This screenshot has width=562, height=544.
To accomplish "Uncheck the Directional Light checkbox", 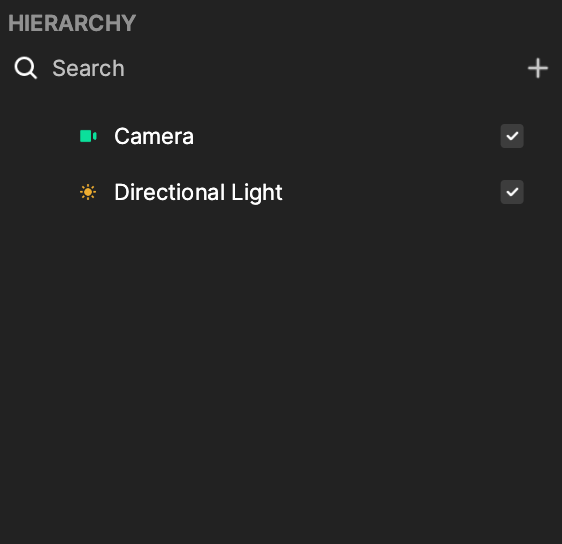I will click(x=512, y=192).
